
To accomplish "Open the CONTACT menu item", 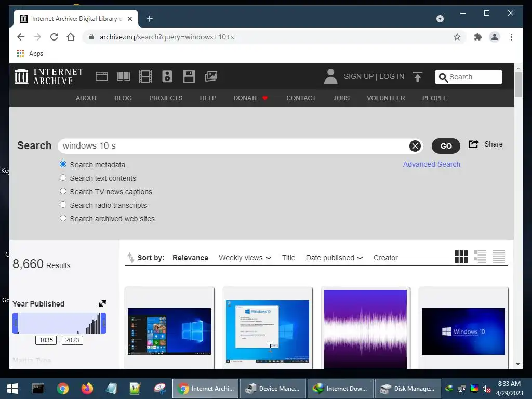I will [301, 98].
